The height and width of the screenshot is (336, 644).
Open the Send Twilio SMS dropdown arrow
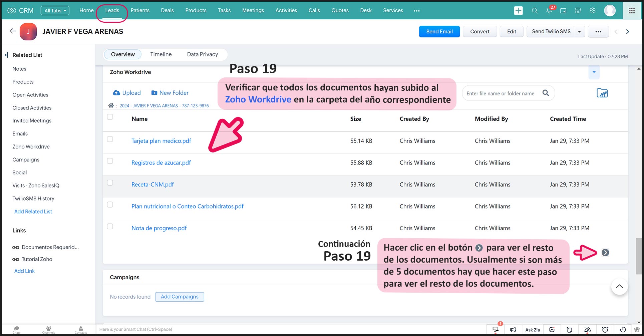(x=580, y=32)
